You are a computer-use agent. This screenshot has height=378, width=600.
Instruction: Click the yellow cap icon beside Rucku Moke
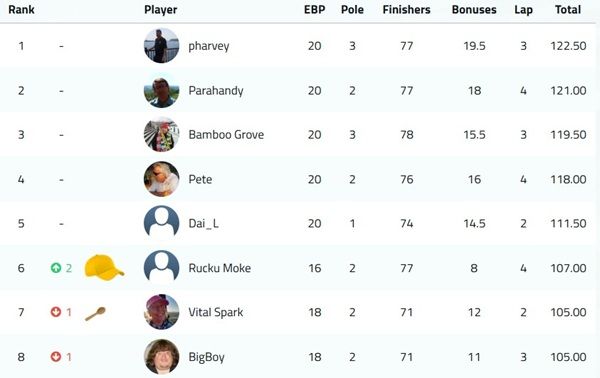[x=104, y=267]
